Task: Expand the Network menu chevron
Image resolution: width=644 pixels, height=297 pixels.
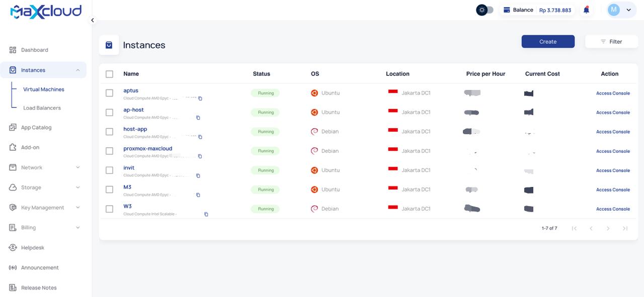Action: point(78,167)
